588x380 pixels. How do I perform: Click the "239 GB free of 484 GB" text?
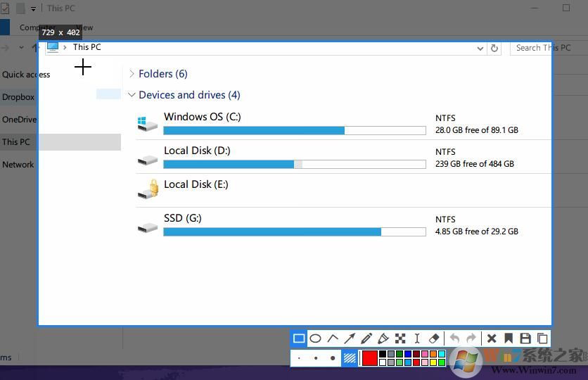[x=475, y=164]
